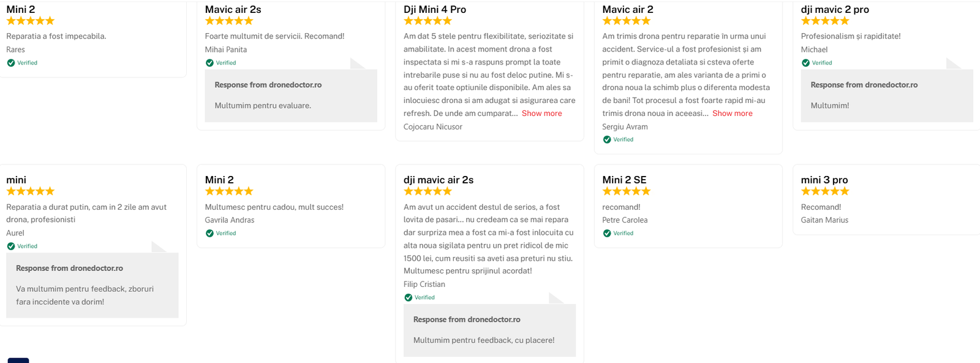Click reviewer name Cojocaru Nicusor
The height and width of the screenshot is (363, 980).
432,127
